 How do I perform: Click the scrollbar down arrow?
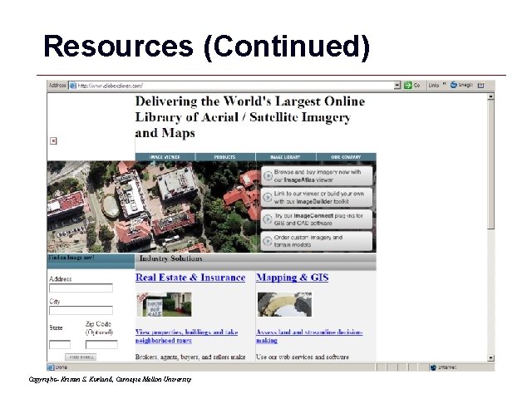point(490,357)
